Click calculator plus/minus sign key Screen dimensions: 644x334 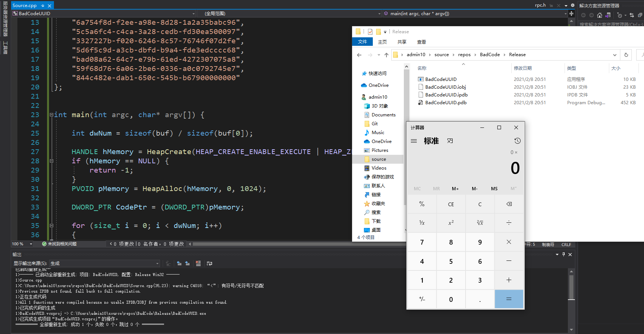(x=422, y=299)
